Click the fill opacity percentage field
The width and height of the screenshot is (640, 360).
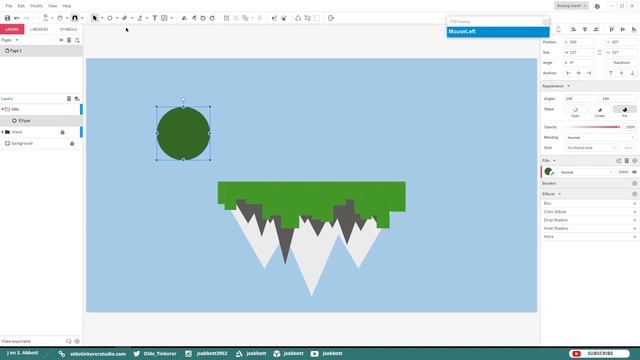(623, 172)
